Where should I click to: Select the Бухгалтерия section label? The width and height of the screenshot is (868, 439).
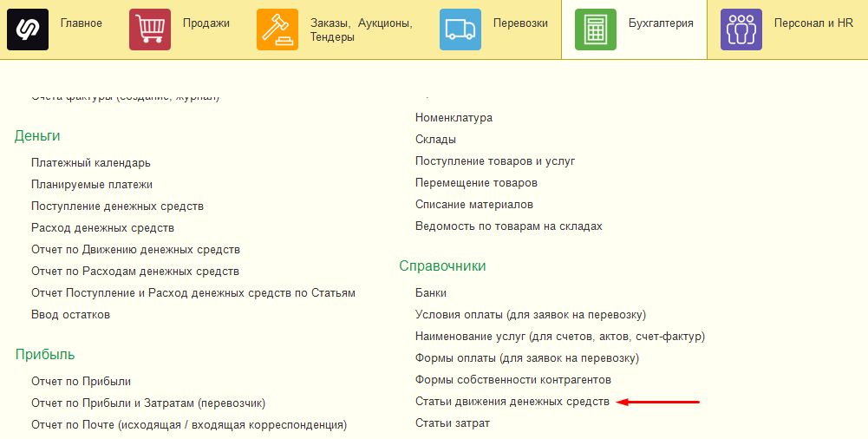pos(661,23)
